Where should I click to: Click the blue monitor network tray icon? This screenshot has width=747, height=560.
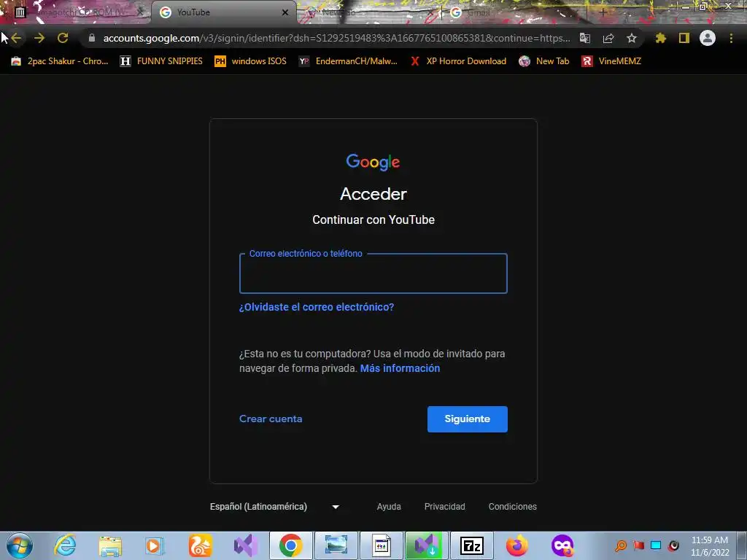tap(656, 545)
